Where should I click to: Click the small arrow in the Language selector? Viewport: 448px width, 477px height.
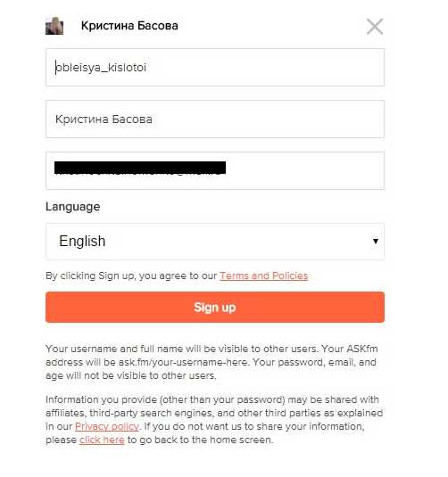pos(376,242)
